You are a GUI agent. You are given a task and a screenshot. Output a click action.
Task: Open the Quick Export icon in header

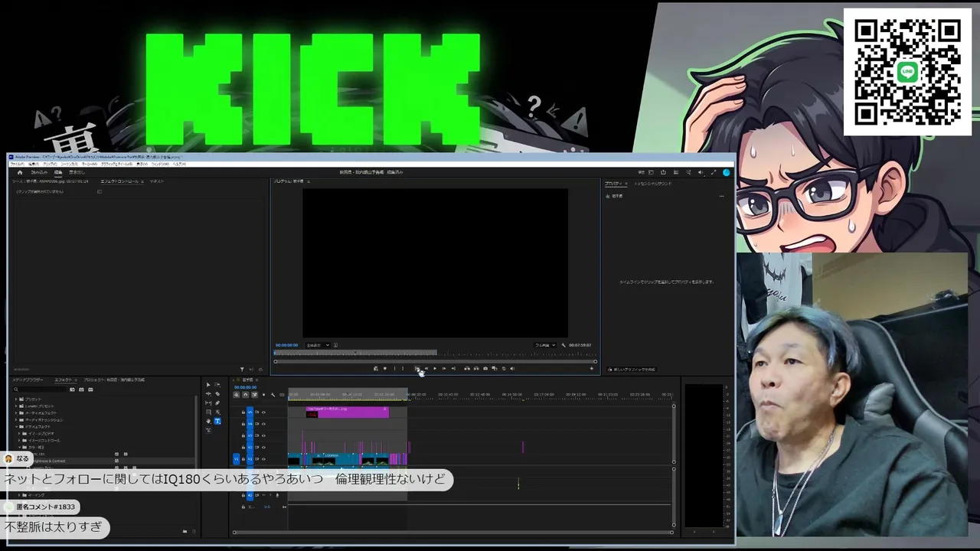click(663, 172)
